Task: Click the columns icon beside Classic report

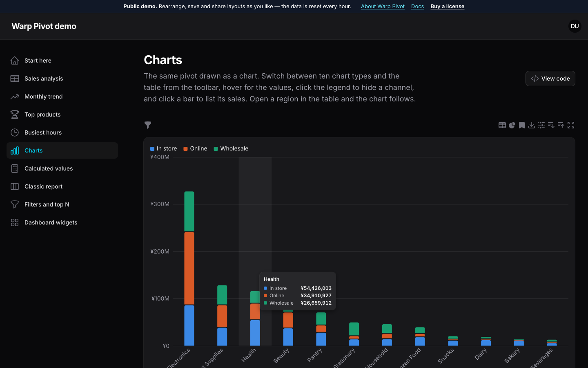Action: click(x=15, y=186)
